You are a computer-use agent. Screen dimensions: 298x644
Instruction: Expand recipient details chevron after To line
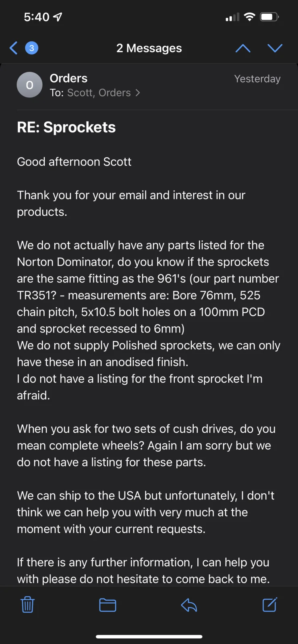(x=138, y=93)
